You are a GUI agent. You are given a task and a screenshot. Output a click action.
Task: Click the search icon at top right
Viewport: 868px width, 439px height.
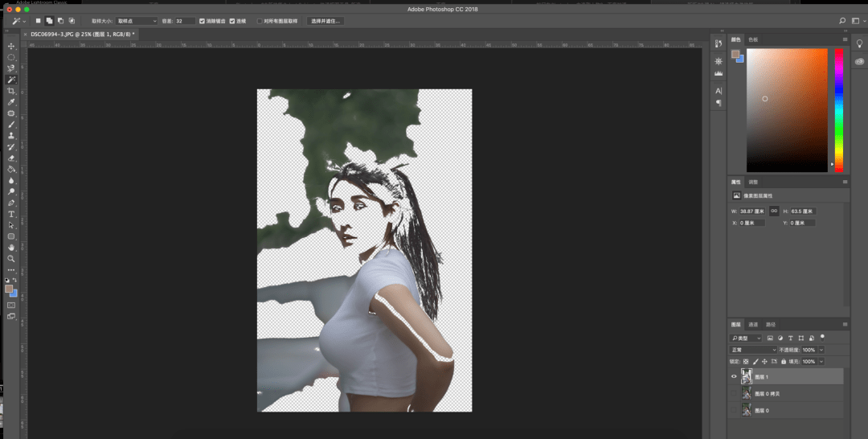pos(841,20)
